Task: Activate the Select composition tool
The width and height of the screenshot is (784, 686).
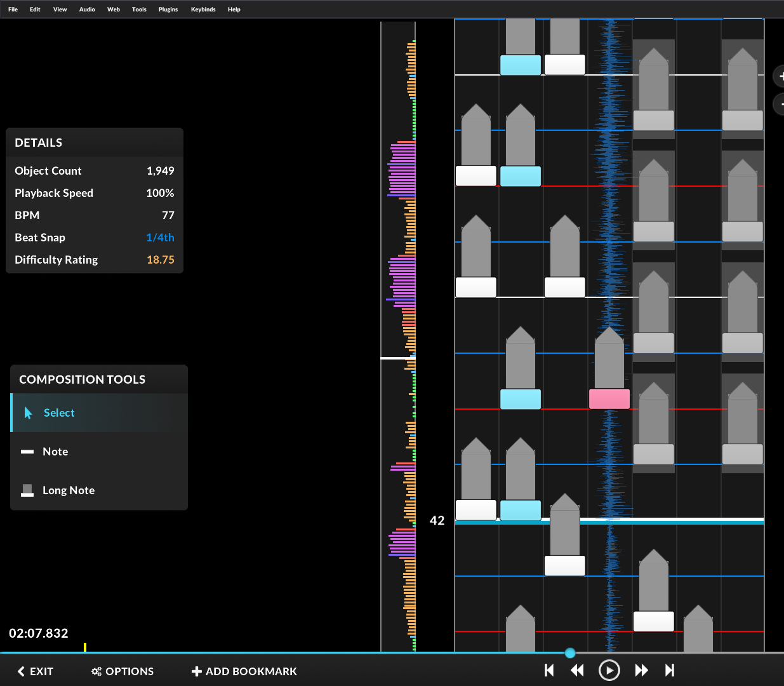Action: coord(59,413)
